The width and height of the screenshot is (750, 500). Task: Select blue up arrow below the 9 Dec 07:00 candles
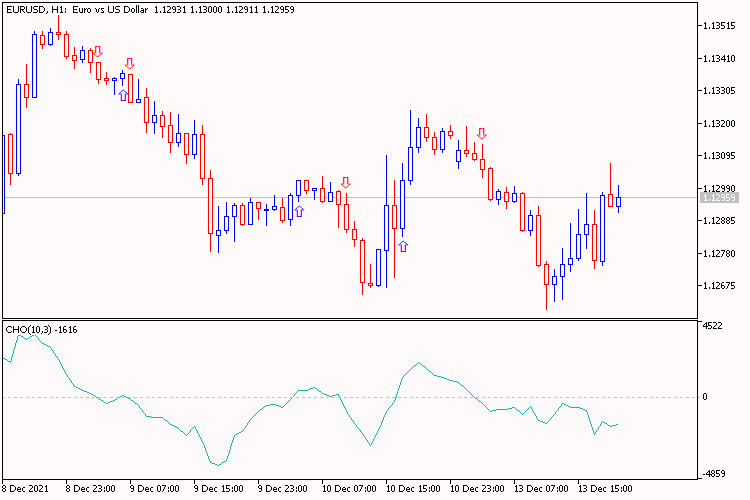(x=123, y=95)
